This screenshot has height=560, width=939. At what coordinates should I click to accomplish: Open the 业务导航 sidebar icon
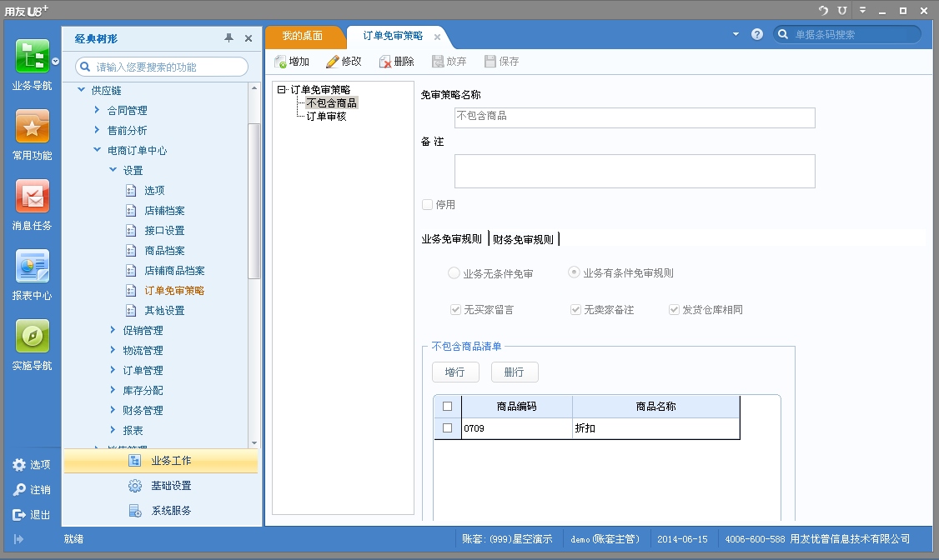click(33, 57)
